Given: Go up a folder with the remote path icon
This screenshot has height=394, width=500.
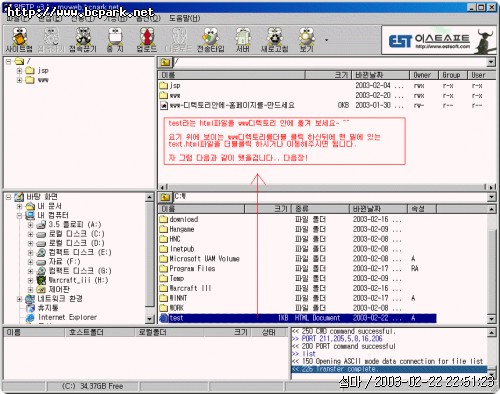Looking at the screenshot, I should (x=165, y=62).
